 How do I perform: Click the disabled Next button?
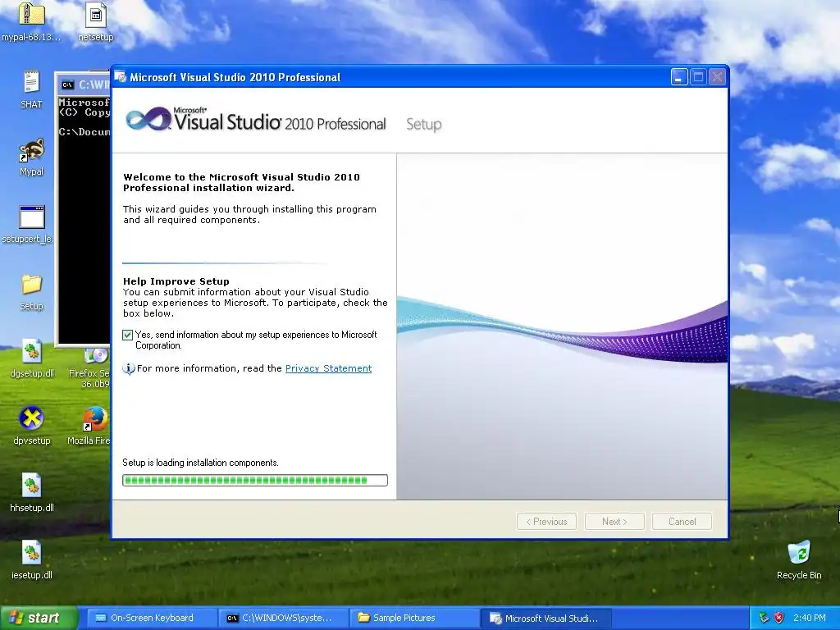614,521
